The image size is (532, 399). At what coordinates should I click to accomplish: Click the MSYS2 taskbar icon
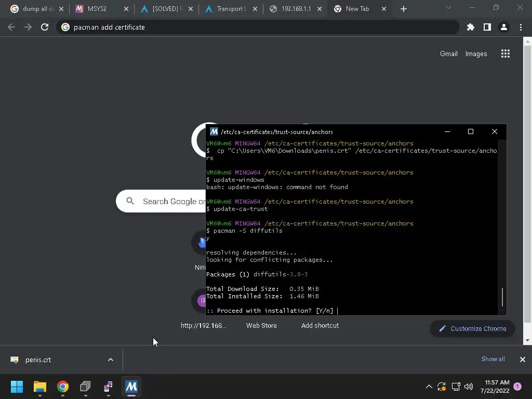pyautogui.click(x=131, y=387)
